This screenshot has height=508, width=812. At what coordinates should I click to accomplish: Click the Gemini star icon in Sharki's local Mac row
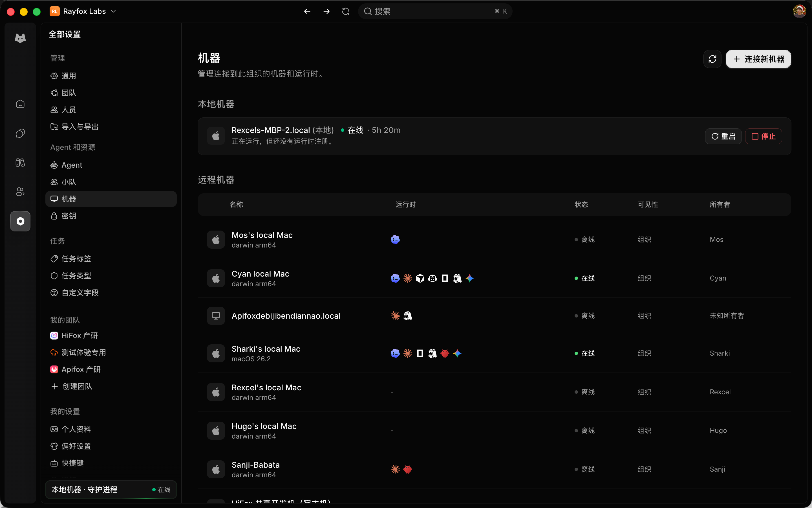tap(457, 353)
